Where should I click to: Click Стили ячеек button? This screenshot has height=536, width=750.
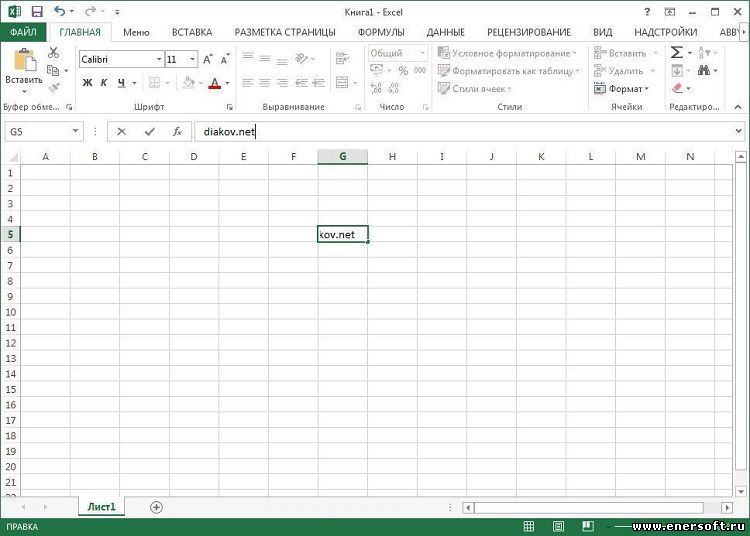[x=474, y=88]
